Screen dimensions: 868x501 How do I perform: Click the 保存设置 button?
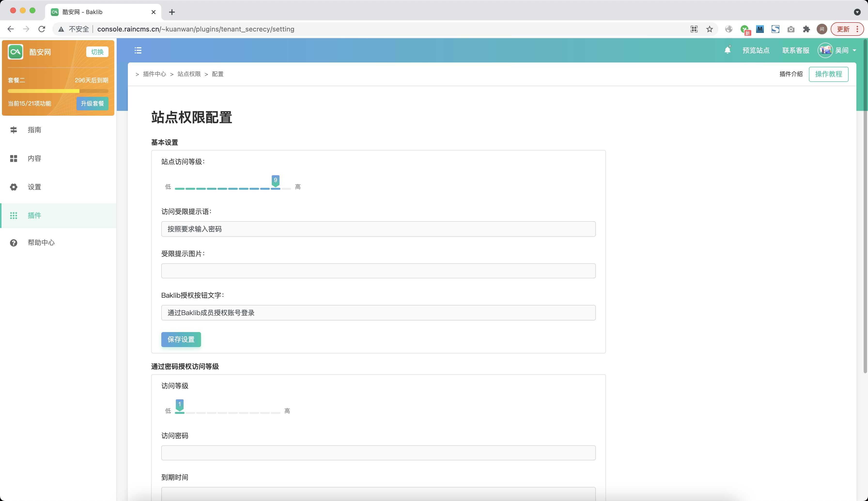coord(181,339)
